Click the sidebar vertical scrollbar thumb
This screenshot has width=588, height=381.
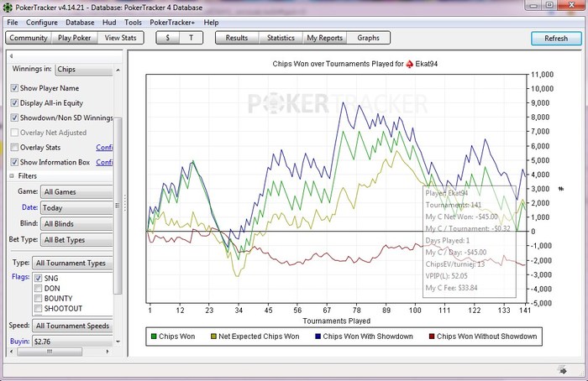(x=118, y=206)
